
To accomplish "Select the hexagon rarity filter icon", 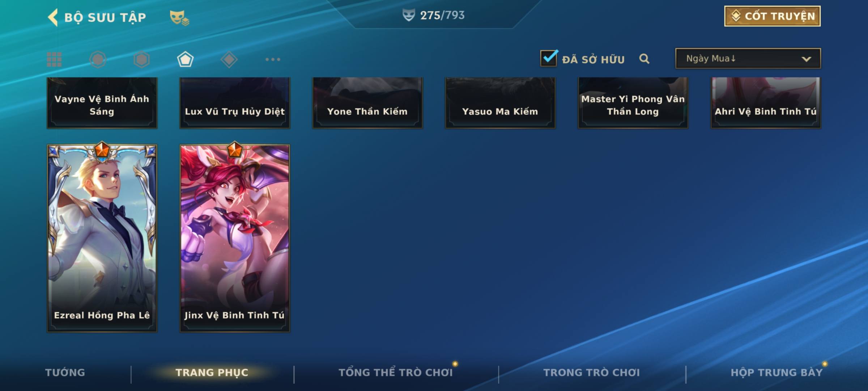I will (x=141, y=59).
